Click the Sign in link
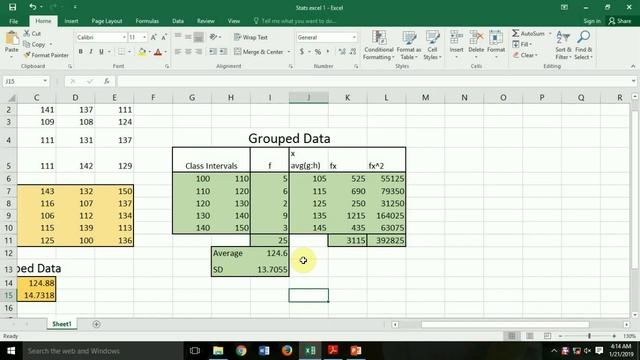The width and height of the screenshot is (640, 360). (x=592, y=21)
